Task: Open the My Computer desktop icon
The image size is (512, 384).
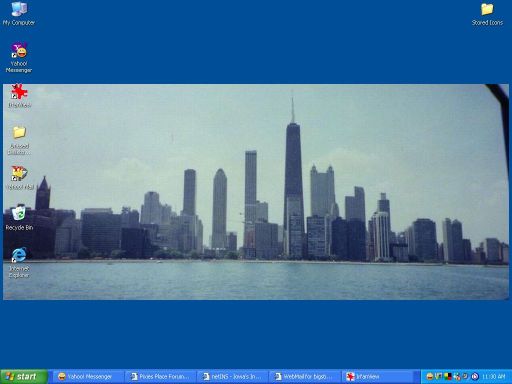Action: click(19, 14)
